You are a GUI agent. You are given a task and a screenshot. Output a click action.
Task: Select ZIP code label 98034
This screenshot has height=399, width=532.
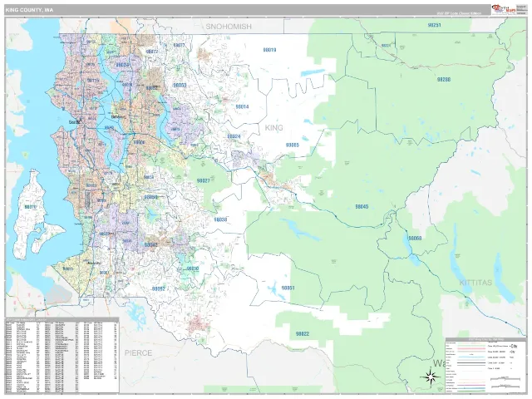click(x=122, y=65)
